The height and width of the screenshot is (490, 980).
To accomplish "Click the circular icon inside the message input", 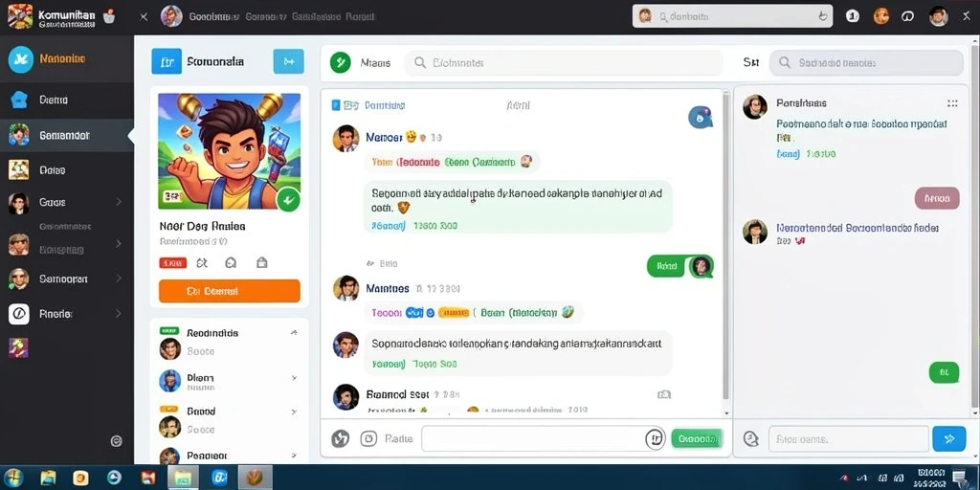I will click(x=655, y=438).
